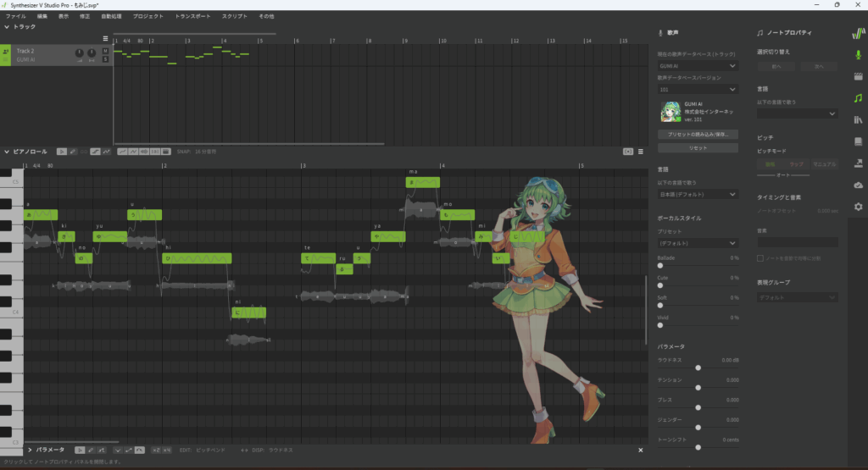
Task: Click the 次へ selection button
Action: pyautogui.click(x=819, y=66)
